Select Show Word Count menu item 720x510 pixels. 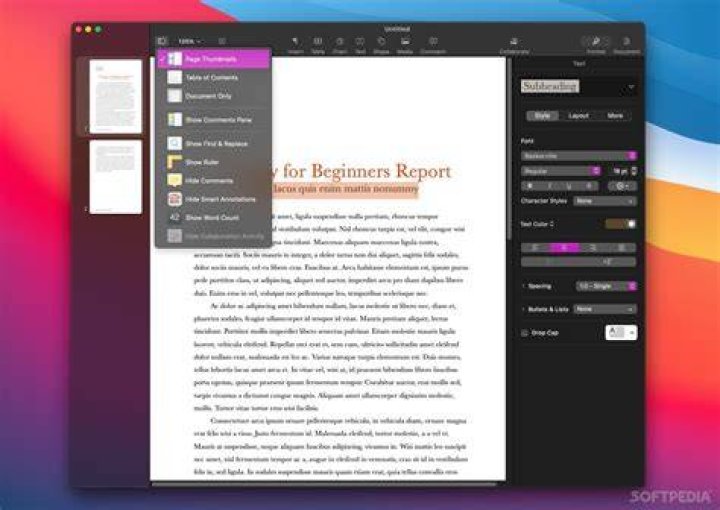click(x=214, y=218)
